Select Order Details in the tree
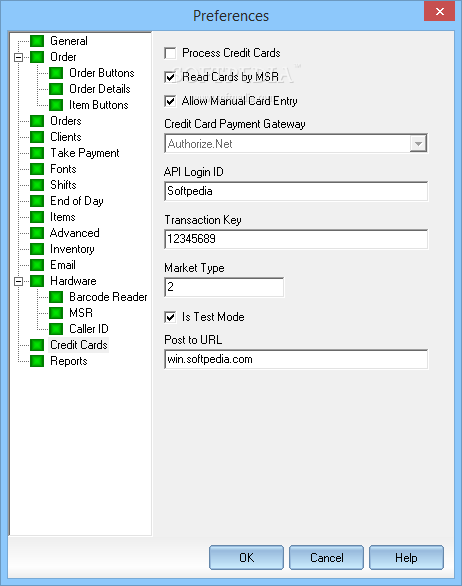Viewport: 462px width, 586px height. 100,89
